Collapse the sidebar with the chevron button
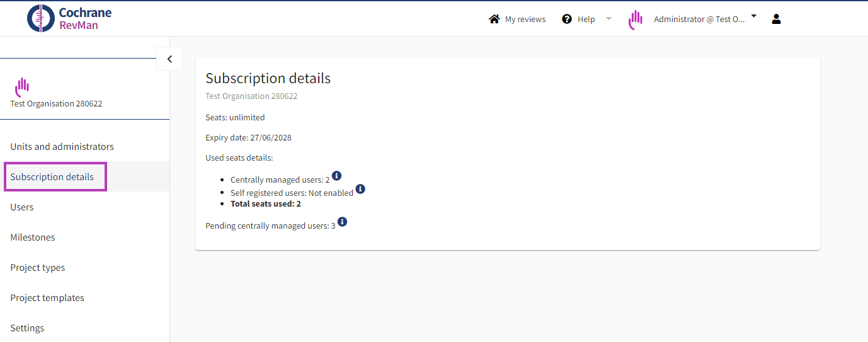 click(169, 59)
